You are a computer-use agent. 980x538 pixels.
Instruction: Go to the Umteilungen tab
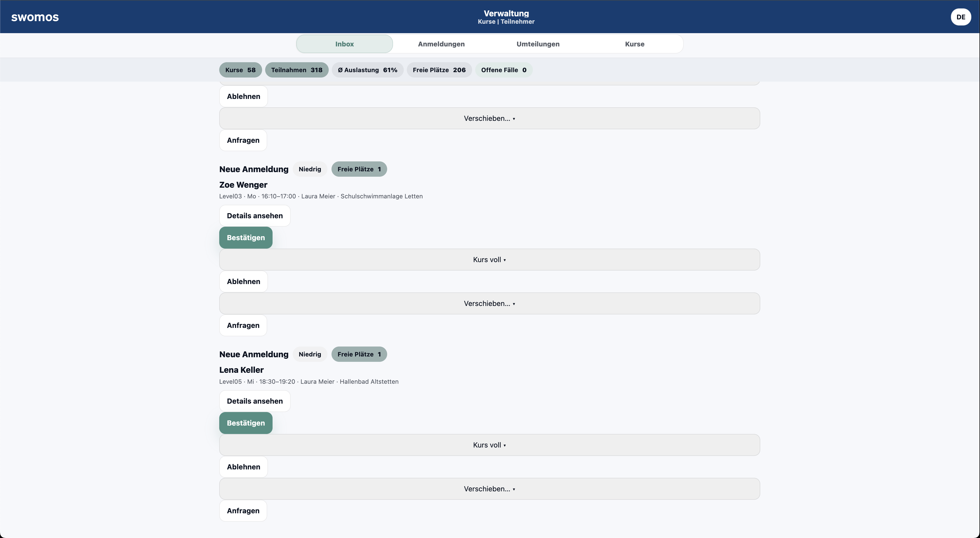(x=538, y=44)
